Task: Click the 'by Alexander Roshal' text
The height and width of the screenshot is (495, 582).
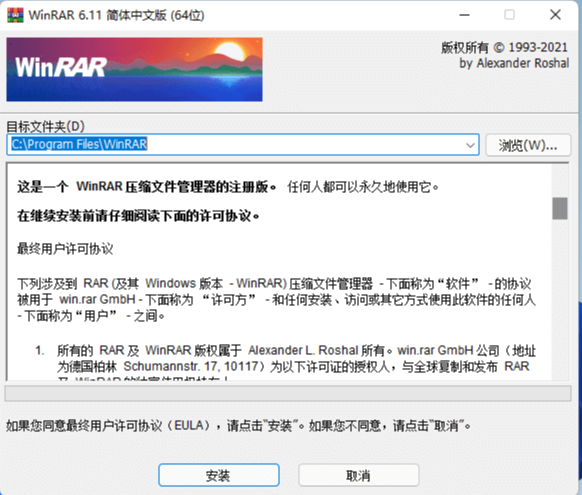Action: click(514, 63)
